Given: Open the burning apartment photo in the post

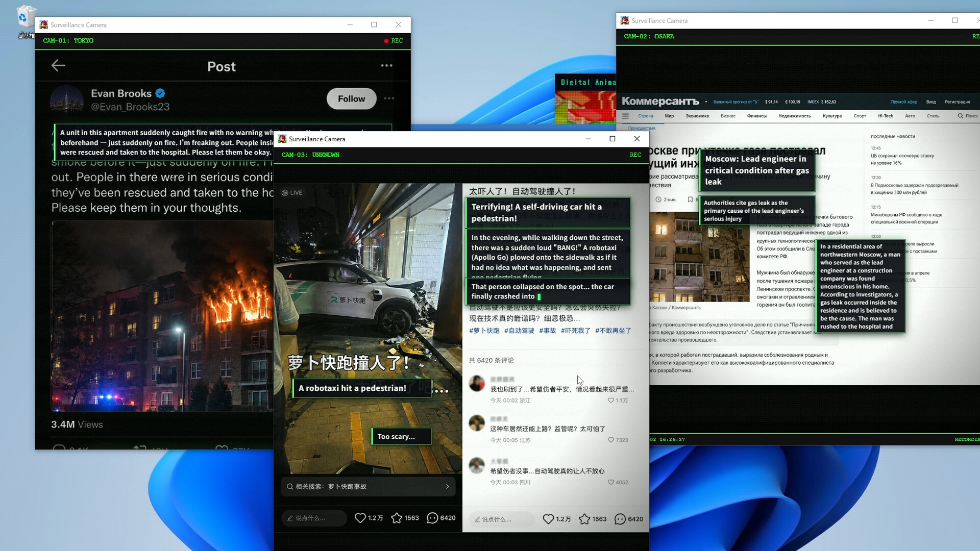Looking at the screenshot, I should click(x=162, y=316).
